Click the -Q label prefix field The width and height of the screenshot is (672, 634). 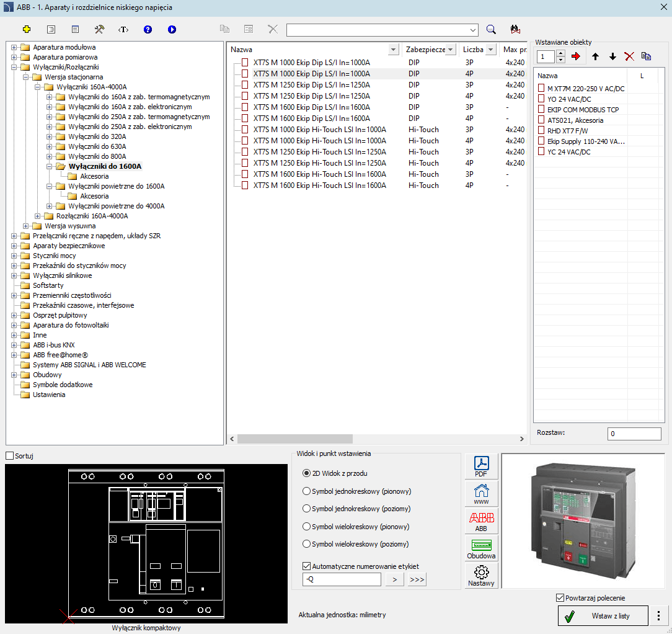point(342,579)
